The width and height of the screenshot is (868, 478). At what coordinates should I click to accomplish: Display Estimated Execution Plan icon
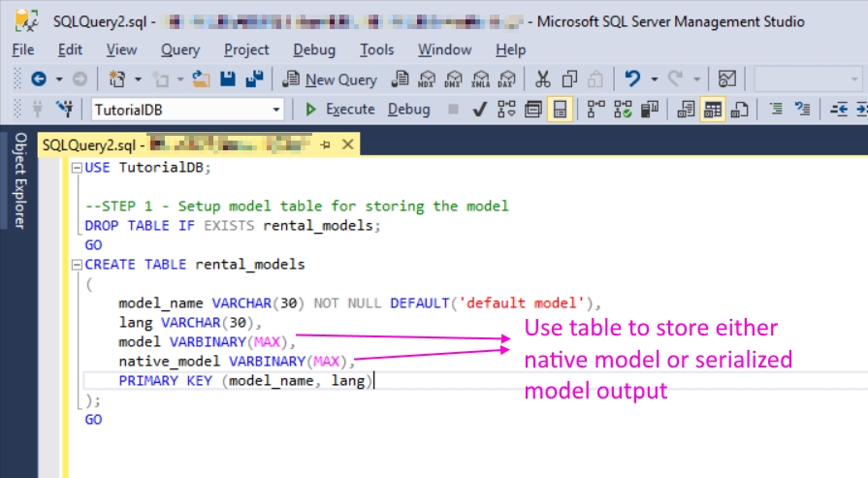tap(506, 109)
